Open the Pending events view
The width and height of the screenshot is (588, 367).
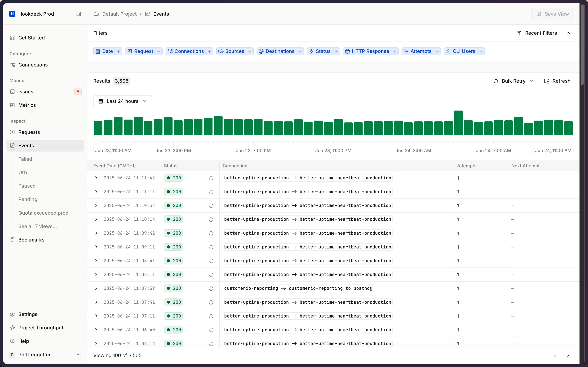point(28,199)
